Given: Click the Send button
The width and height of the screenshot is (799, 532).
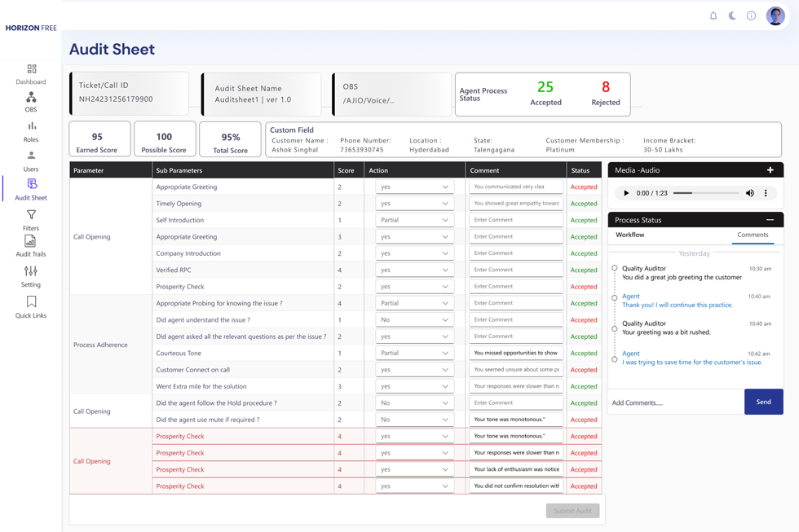Looking at the screenshot, I should [763, 402].
